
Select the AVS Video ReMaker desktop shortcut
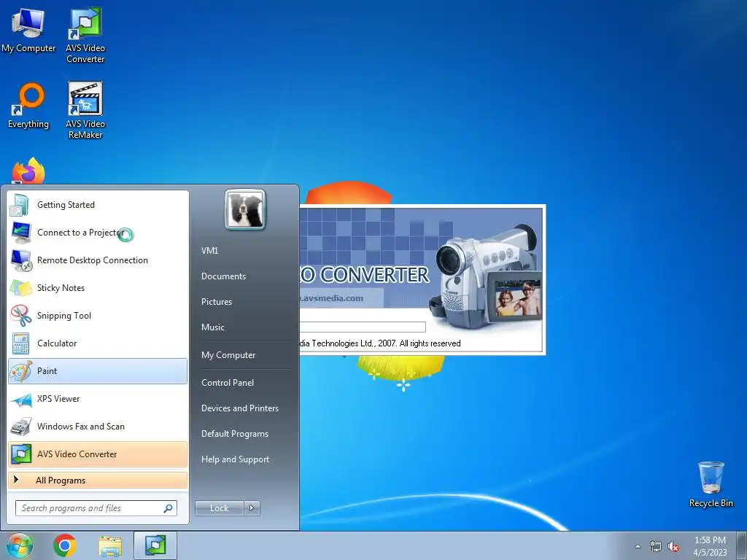coord(85,111)
